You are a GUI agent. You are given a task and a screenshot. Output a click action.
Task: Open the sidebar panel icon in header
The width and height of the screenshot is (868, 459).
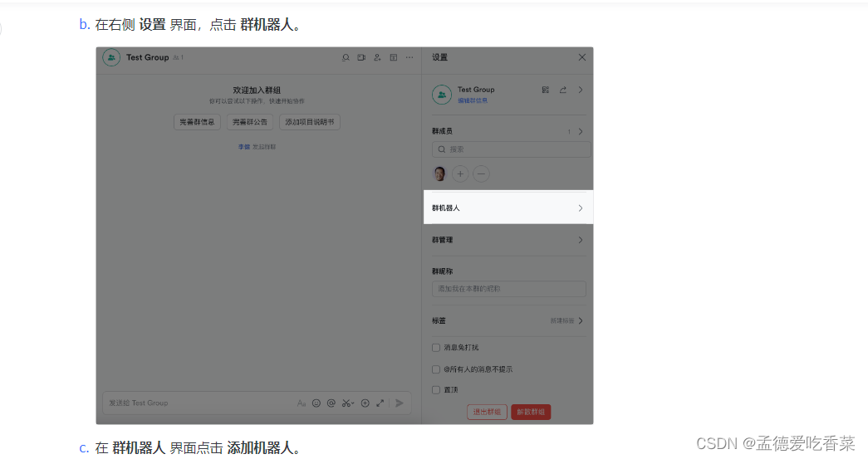tap(394, 57)
